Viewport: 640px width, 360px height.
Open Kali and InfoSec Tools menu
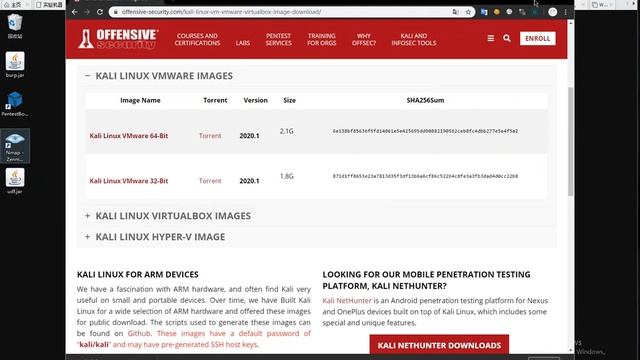[413, 39]
